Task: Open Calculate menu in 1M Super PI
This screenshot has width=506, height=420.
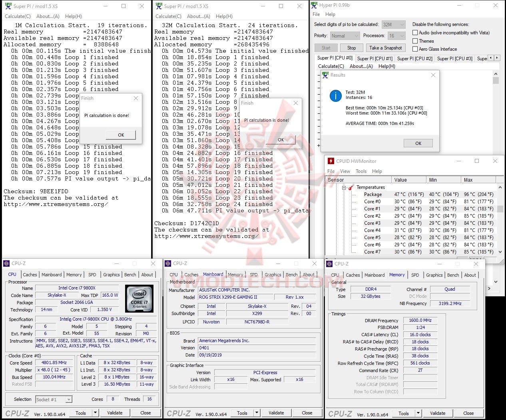Action: [18, 16]
